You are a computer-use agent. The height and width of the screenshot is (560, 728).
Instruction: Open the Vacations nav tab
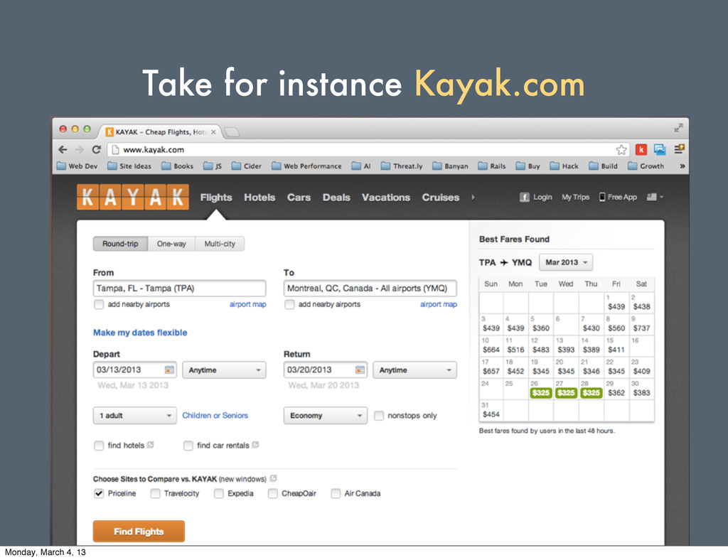pyautogui.click(x=386, y=197)
